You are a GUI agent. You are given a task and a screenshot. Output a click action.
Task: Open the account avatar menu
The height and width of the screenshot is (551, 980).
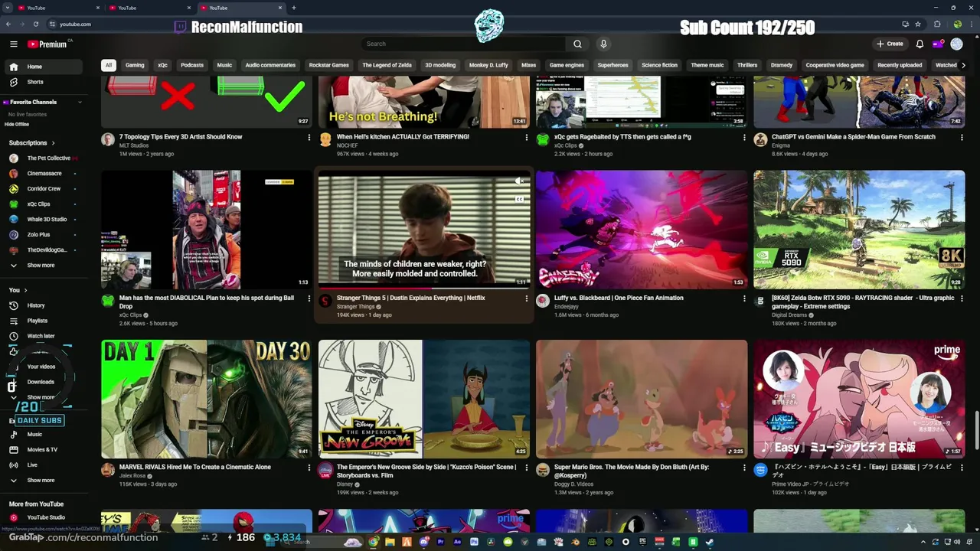956,44
